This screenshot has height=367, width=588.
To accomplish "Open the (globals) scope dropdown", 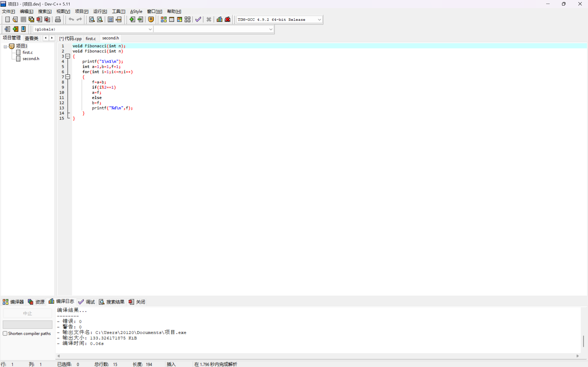I will tap(150, 29).
